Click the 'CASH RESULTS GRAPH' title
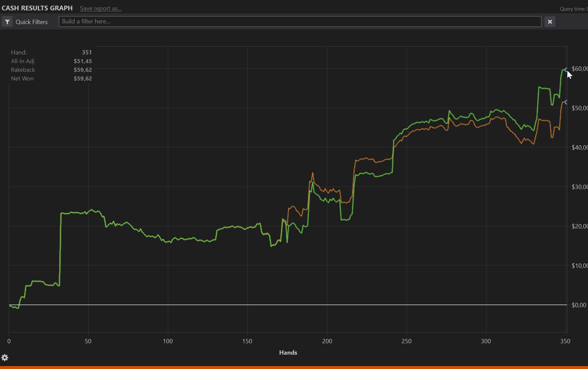This screenshot has height=369, width=588. pos(37,8)
